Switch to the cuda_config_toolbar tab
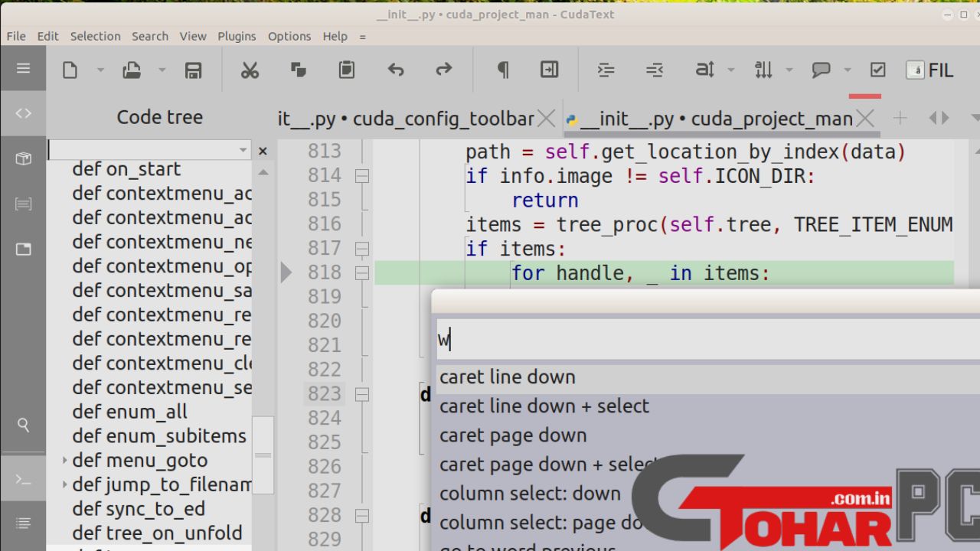The height and width of the screenshot is (551, 980). click(x=406, y=119)
